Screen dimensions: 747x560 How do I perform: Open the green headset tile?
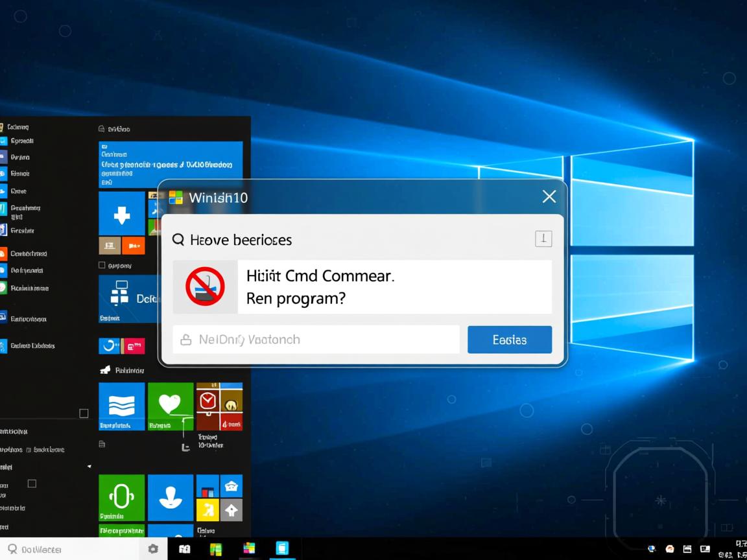click(121, 498)
